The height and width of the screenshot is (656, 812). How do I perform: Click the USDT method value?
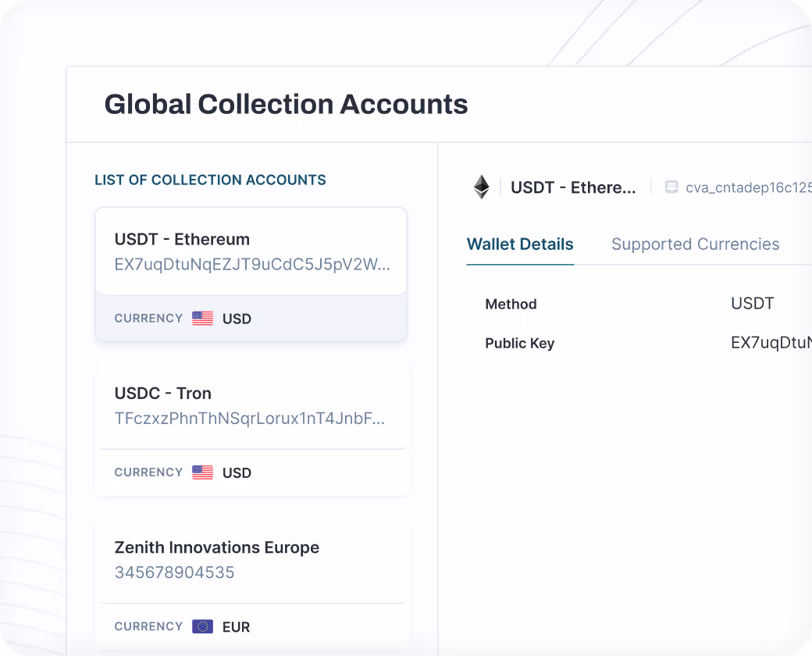(x=753, y=303)
